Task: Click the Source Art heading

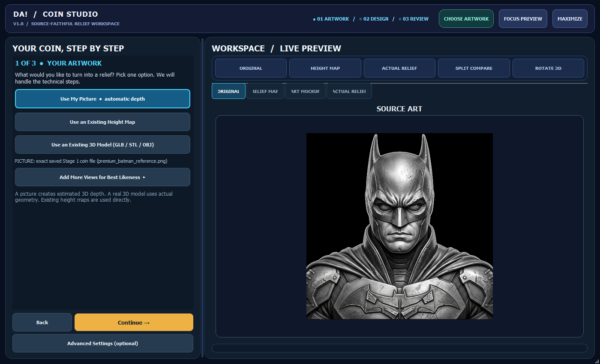Action: click(x=399, y=109)
